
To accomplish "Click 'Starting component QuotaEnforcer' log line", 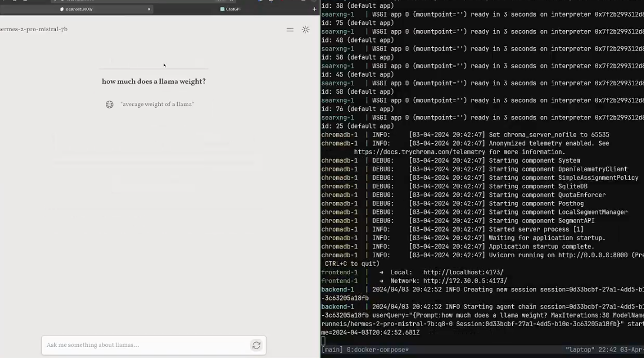I will [463, 195].
